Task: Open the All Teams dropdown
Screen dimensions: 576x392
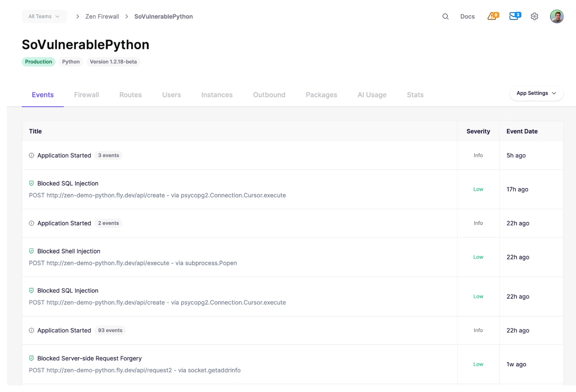Action: (44, 16)
